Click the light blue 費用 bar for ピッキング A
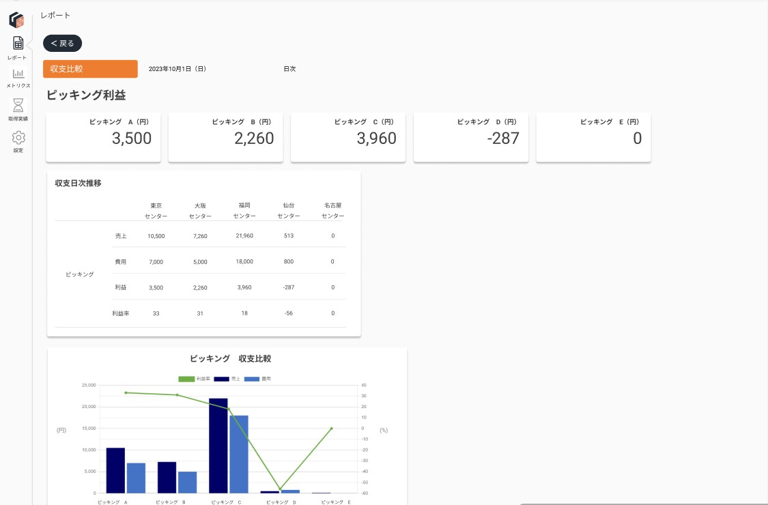The image size is (768, 505). click(x=136, y=478)
